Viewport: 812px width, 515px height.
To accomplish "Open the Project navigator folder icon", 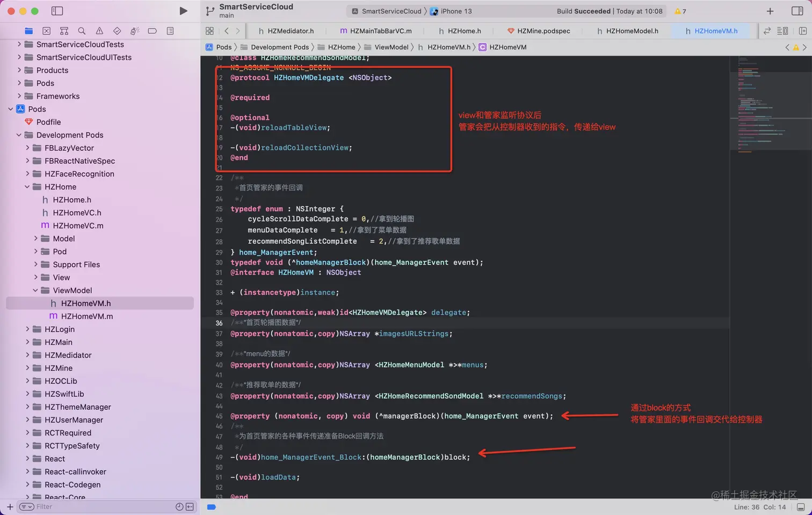I will pyautogui.click(x=29, y=31).
